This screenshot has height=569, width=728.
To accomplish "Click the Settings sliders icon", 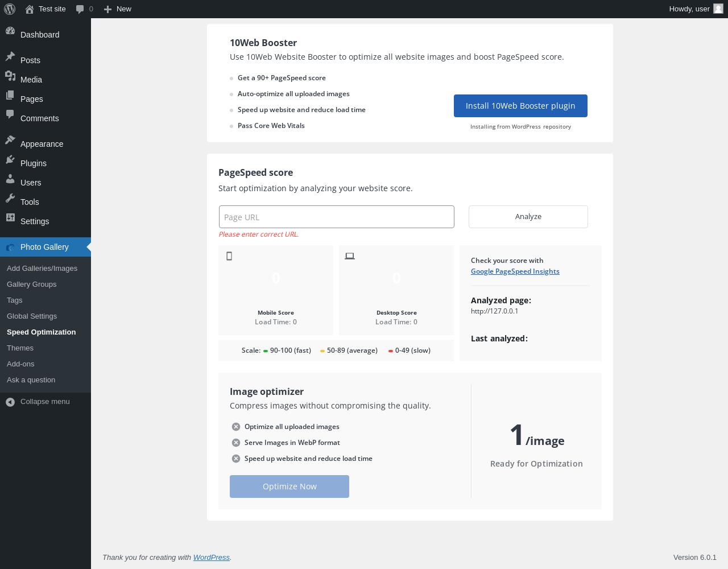I will (10, 217).
